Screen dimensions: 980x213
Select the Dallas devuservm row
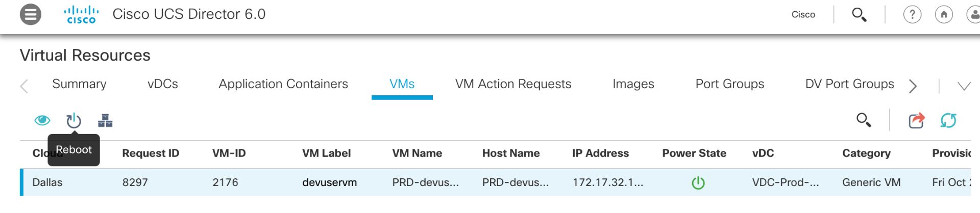(x=495, y=182)
